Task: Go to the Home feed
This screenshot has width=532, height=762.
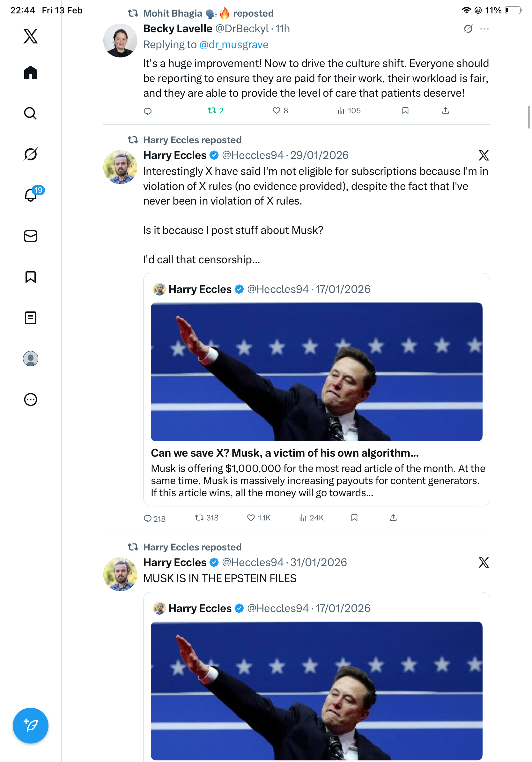Action: [31, 73]
